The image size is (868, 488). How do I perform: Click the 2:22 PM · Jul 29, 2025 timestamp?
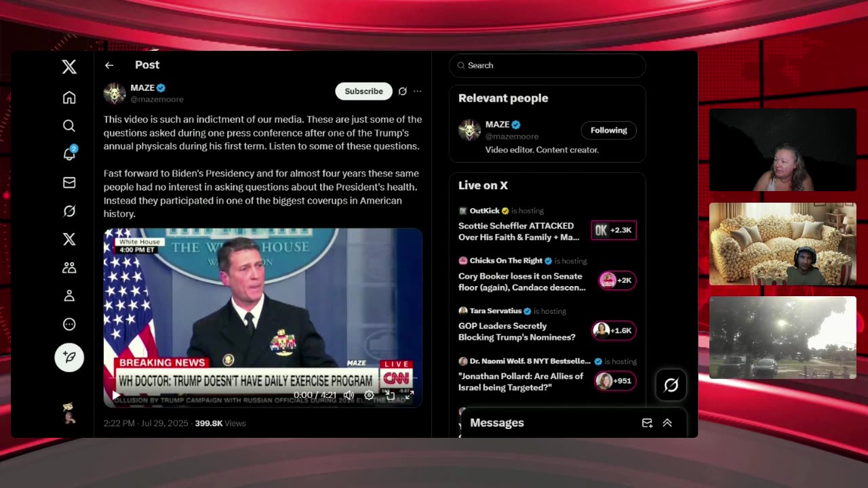click(x=146, y=424)
